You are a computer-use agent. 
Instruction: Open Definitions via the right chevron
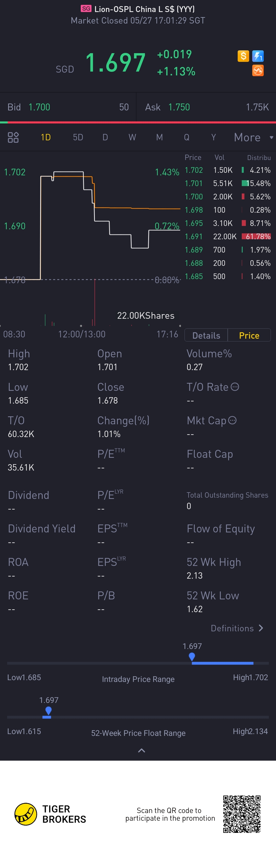(x=261, y=628)
